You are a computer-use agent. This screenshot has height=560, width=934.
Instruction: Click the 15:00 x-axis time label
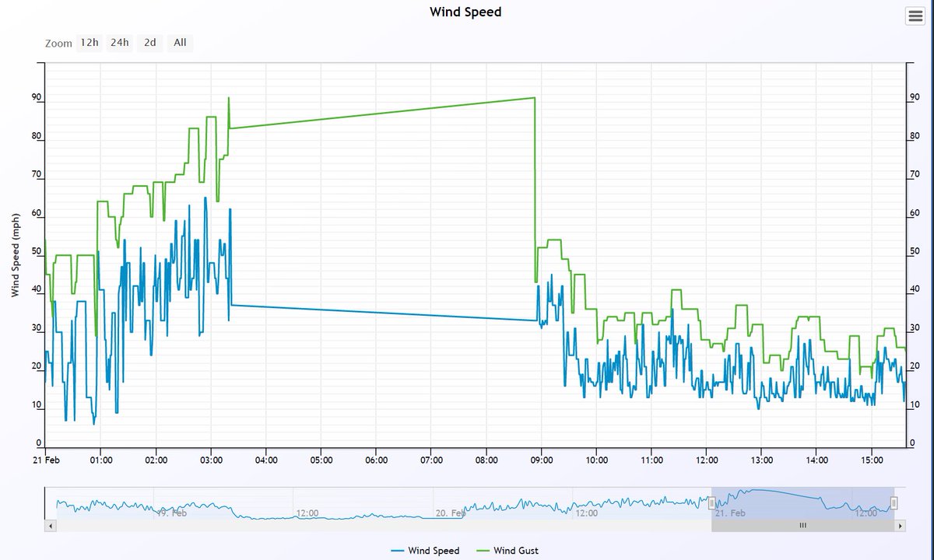[872, 460]
